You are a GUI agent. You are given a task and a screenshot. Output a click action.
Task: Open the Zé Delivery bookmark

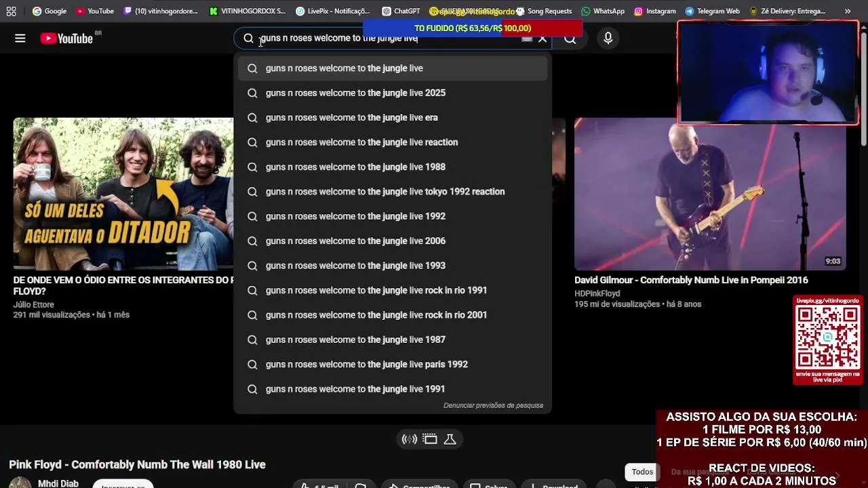(x=787, y=11)
